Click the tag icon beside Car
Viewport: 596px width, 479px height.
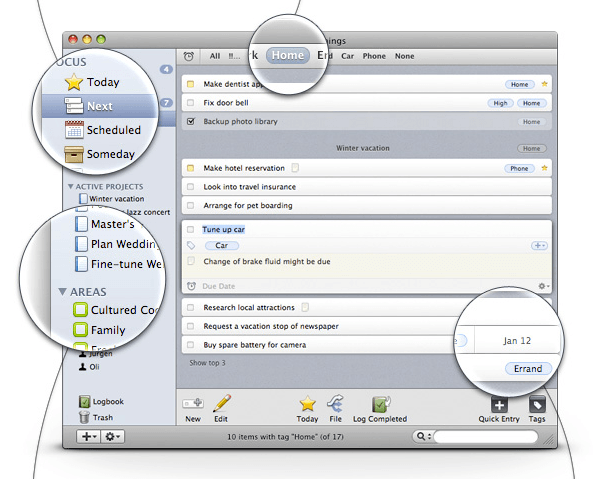click(x=191, y=246)
